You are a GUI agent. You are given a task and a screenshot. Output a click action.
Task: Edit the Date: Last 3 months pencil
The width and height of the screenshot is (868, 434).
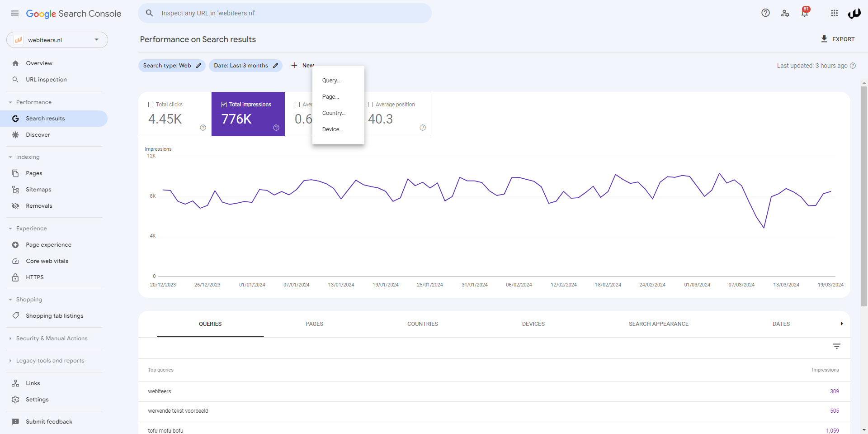(x=275, y=66)
